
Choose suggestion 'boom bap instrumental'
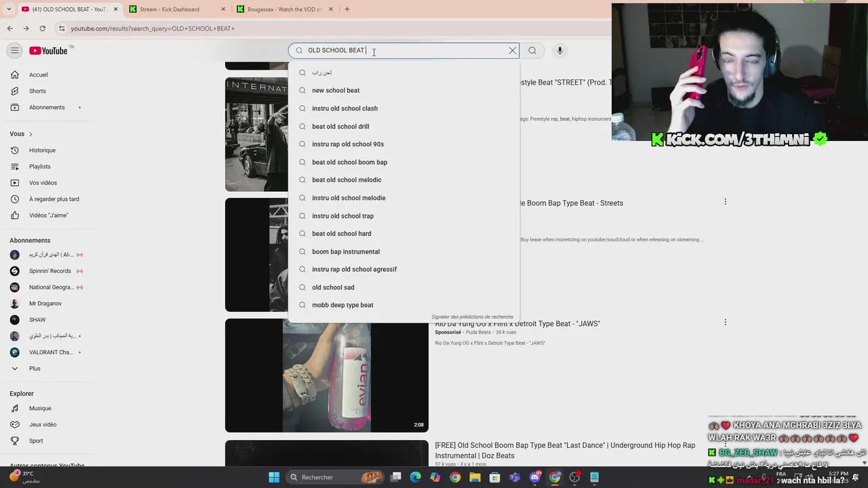pos(403,251)
